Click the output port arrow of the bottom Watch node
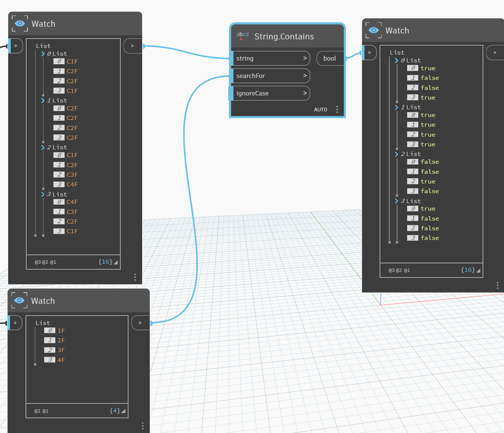This screenshot has height=433, width=504. point(140,323)
